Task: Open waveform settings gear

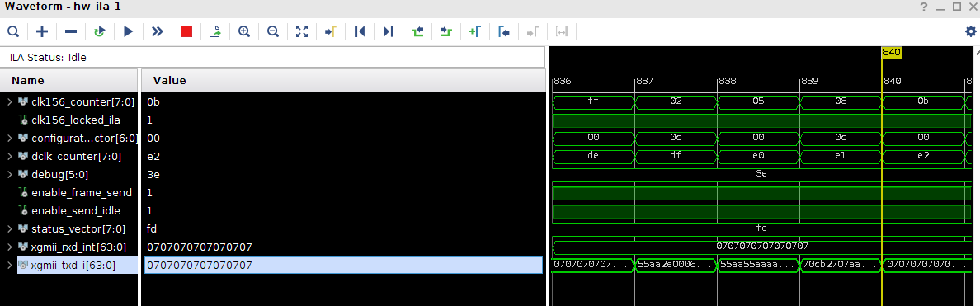Action: (970, 31)
